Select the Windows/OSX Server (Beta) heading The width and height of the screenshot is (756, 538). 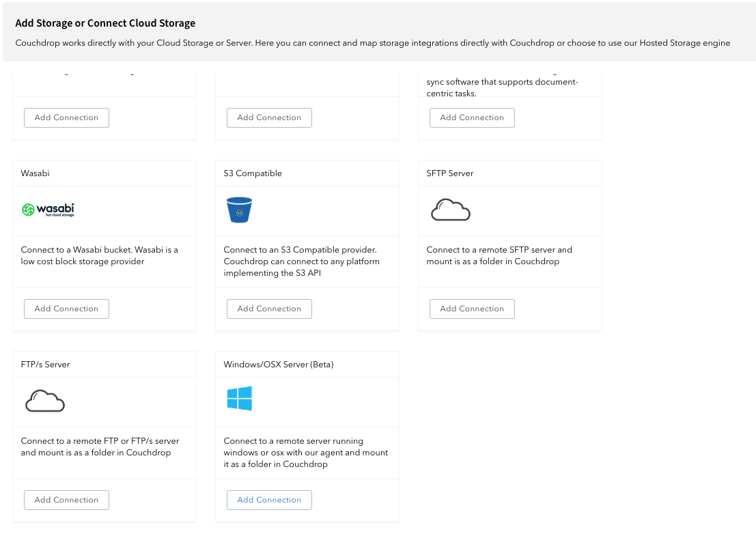[279, 365]
